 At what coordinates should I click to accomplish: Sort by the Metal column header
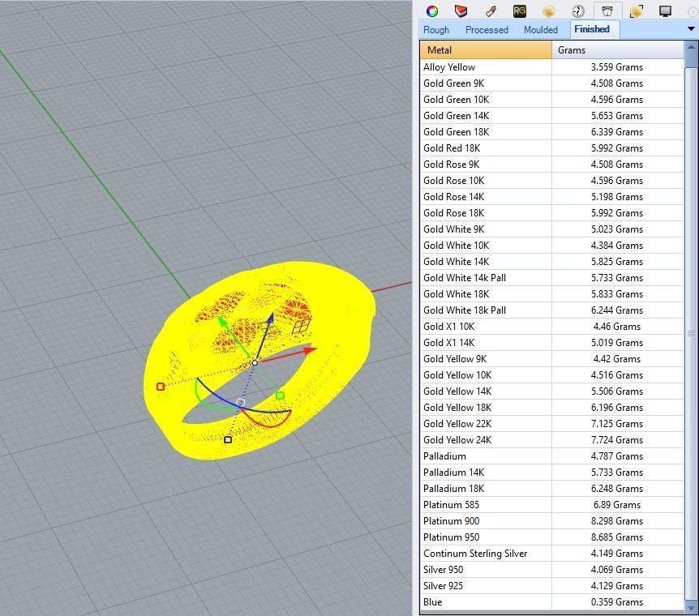click(x=486, y=50)
